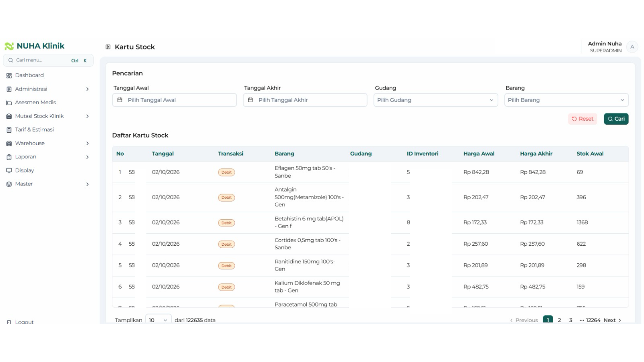Viewport: 644px width, 362px height.
Task: Jump to last page 12264
Action: click(x=593, y=320)
